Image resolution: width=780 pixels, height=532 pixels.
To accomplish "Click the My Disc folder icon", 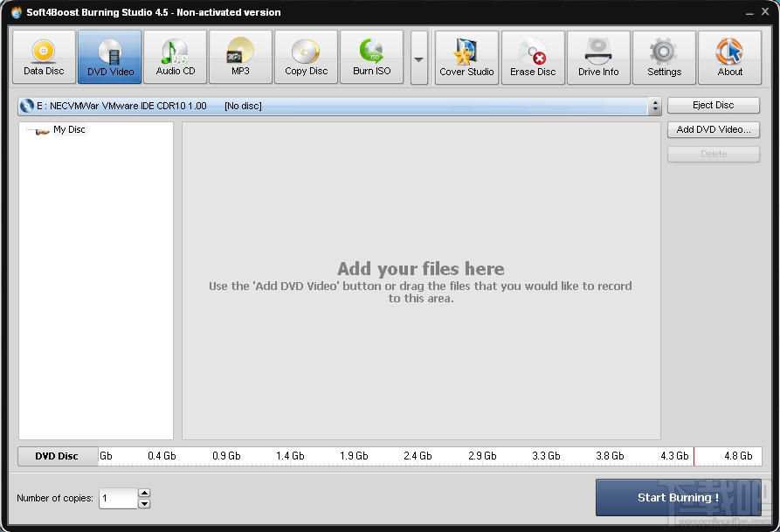I will point(42,130).
